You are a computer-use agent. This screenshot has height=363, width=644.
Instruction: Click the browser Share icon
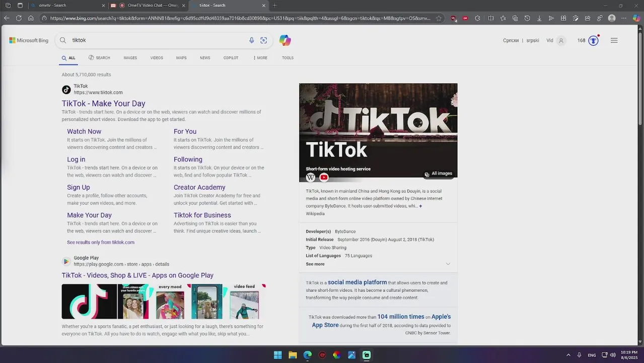click(588, 18)
